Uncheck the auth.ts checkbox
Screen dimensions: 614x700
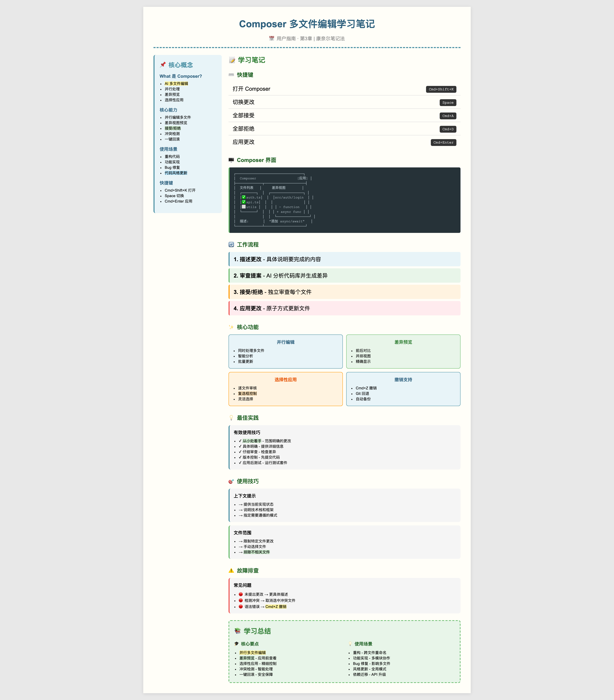[x=244, y=197]
